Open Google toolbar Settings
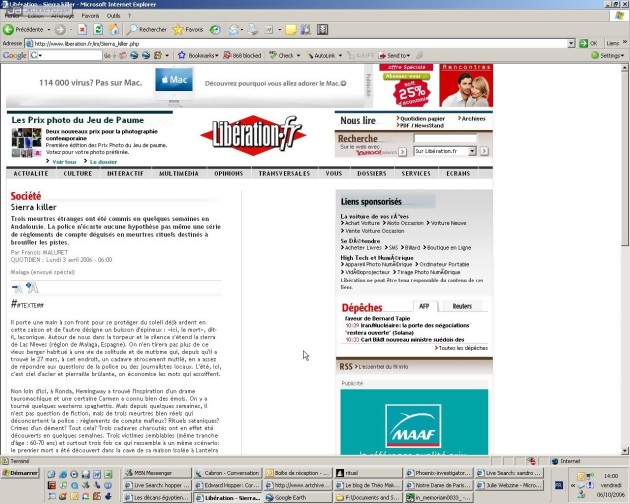 click(x=608, y=55)
